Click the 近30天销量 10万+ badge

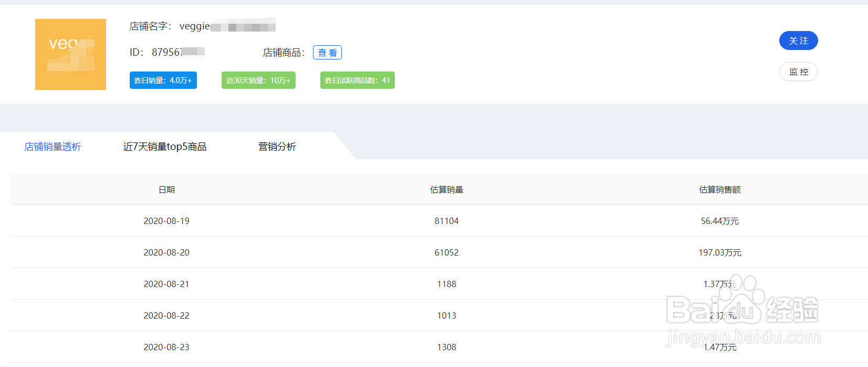click(x=258, y=80)
